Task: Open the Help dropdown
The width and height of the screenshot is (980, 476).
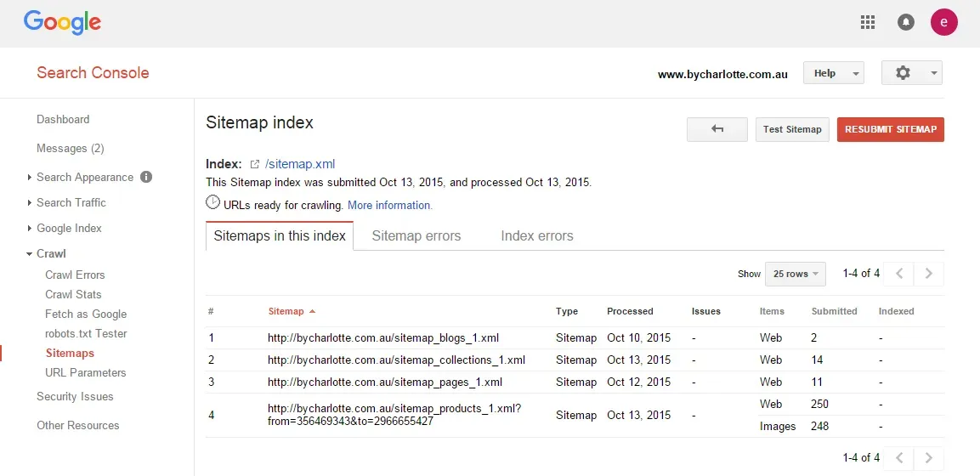Action: tap(833, 73)
